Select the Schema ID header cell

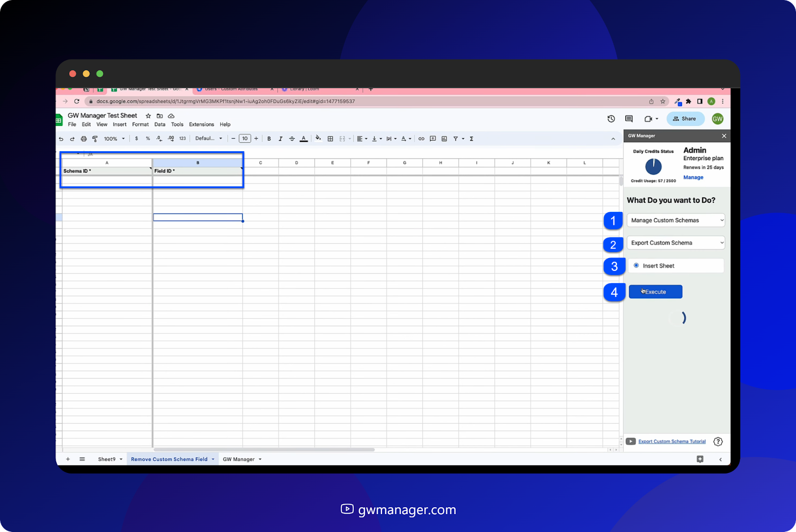[107, 171]
